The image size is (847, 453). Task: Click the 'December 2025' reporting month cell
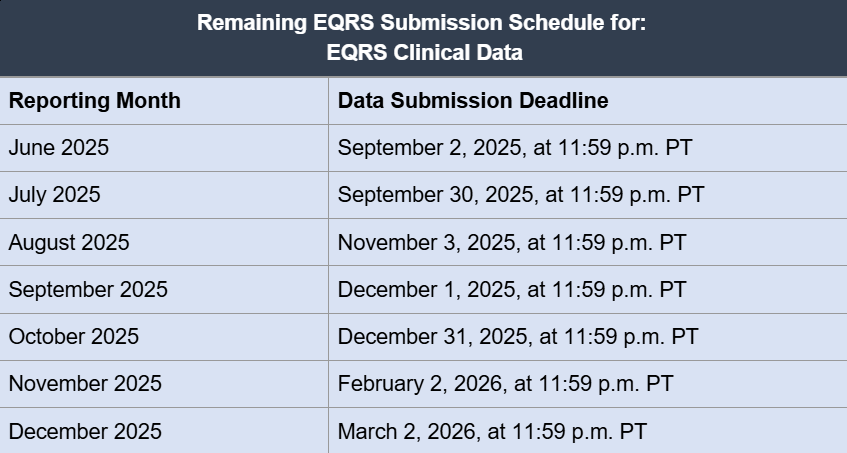point(85,432)
